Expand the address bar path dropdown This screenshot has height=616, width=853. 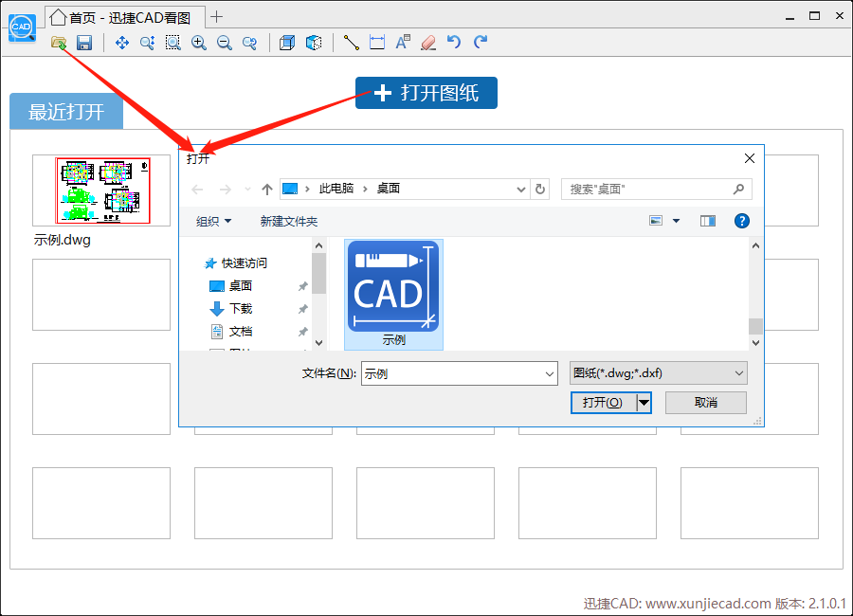pos(520,190)
